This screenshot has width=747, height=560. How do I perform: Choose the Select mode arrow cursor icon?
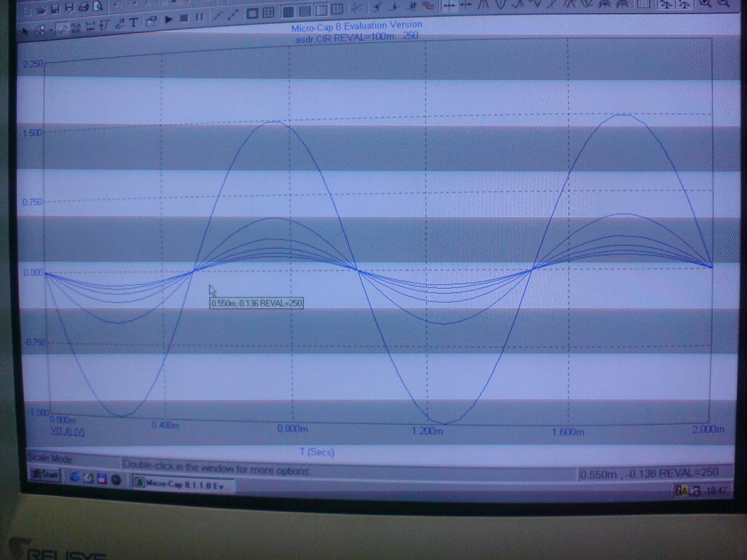[25, 31]
